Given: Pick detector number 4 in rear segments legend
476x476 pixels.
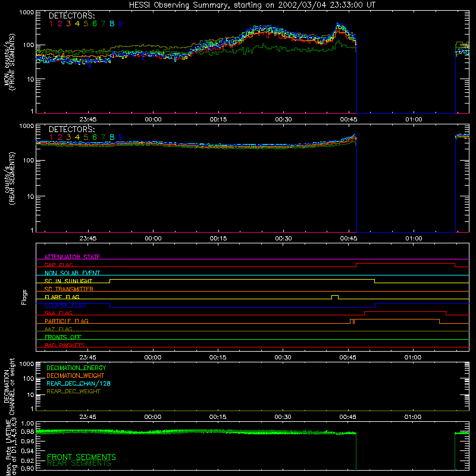Looking at the screenshot, I should coord(77,137).
